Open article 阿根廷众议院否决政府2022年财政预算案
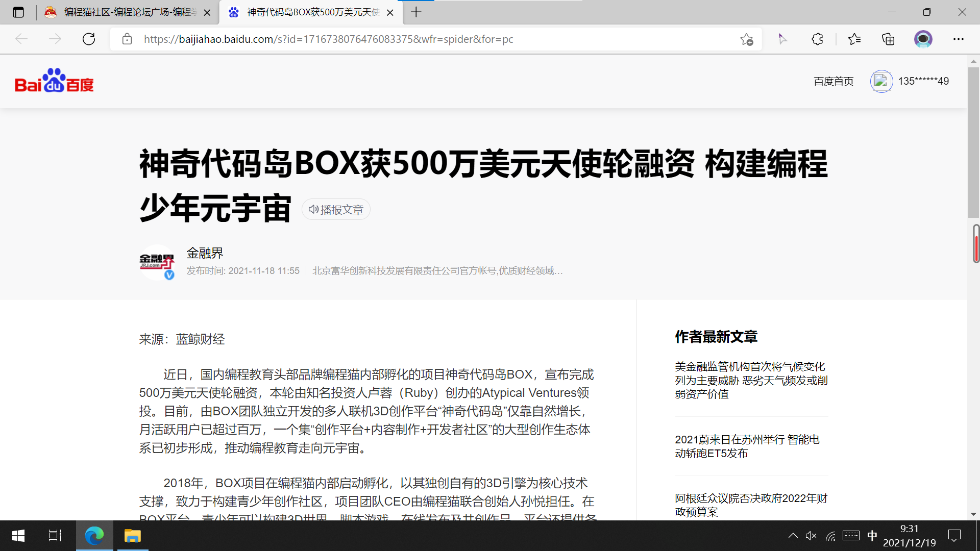This screenshot has width=980, height=551. [x=751, y=505]
